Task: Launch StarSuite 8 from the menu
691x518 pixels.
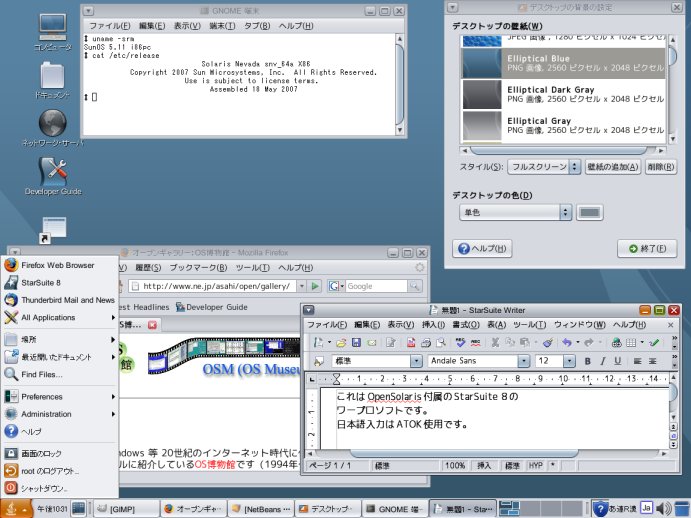Action: pyautogui.click(x=59, y=283)
